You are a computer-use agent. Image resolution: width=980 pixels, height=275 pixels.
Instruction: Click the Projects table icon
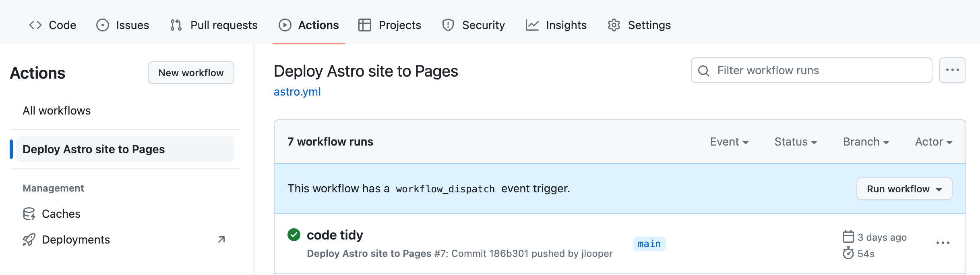coord(365,25)
